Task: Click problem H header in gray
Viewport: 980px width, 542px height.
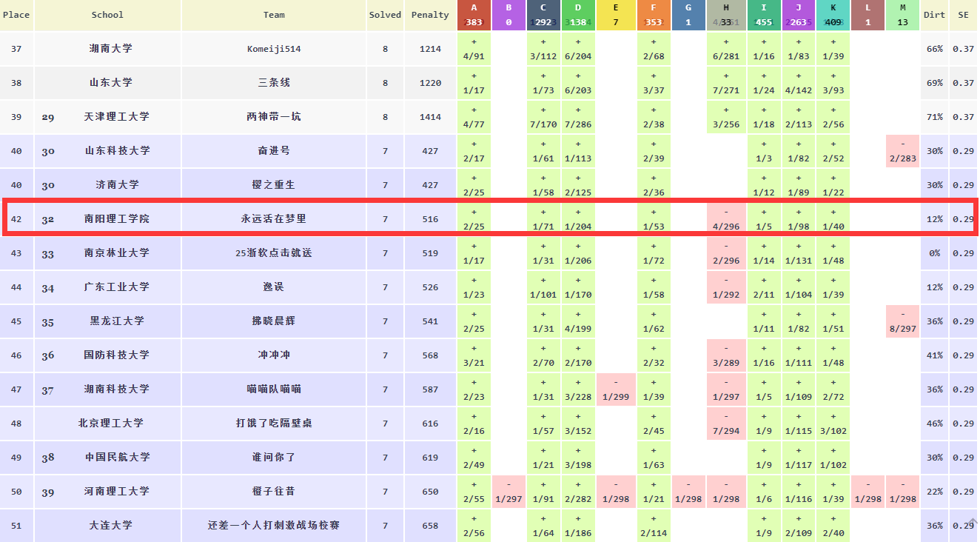Action: [725, 15]
